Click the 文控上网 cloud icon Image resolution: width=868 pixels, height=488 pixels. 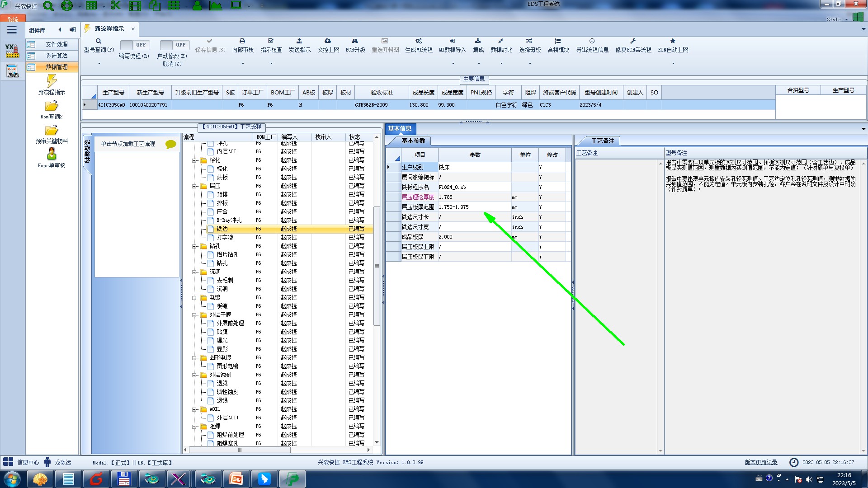328,41
